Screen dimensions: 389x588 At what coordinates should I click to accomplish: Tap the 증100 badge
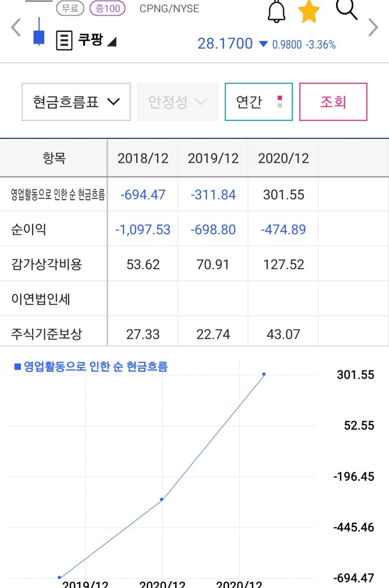point(107,8)
